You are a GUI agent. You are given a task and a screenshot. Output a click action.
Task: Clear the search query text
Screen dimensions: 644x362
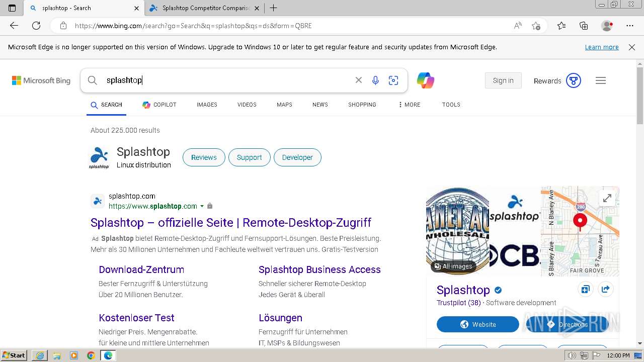pyautogui.click(x=359, y=80)
